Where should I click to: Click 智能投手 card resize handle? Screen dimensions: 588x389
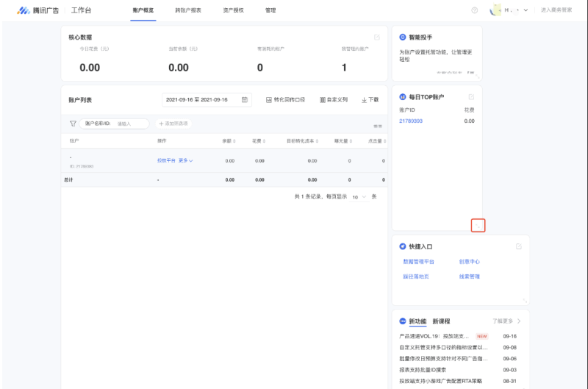[477, 76]
